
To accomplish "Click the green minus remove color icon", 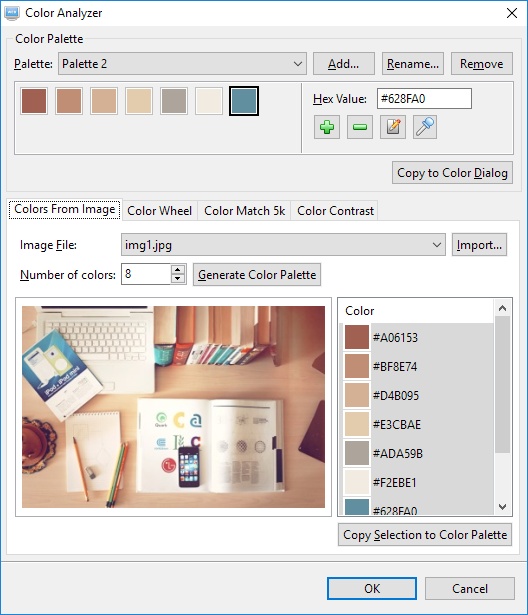I will click(x=360, y=127).
